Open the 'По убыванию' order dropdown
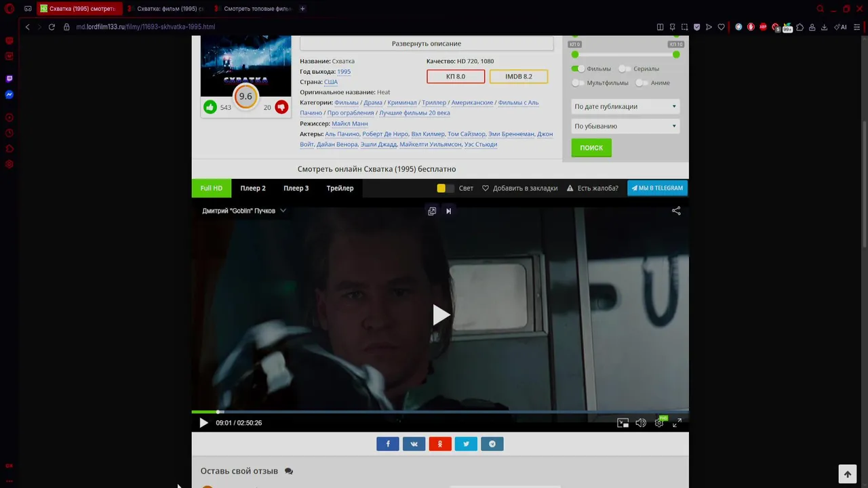868x488 pixels. coord(625,126)
